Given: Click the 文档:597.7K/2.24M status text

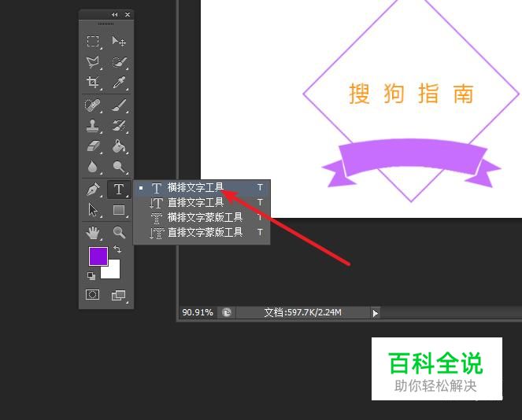Looking at the screenshot, I should click(x=302, y=312).
